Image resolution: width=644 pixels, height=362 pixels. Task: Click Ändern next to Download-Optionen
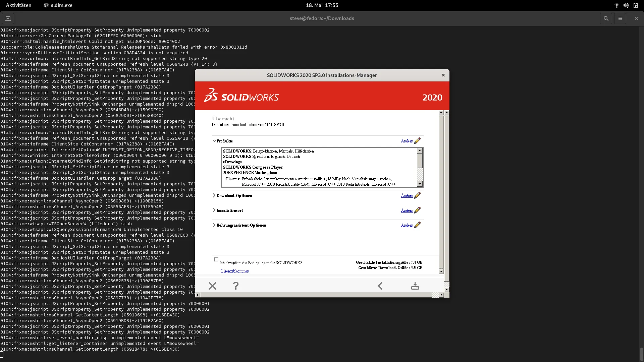tap(407, 195)
